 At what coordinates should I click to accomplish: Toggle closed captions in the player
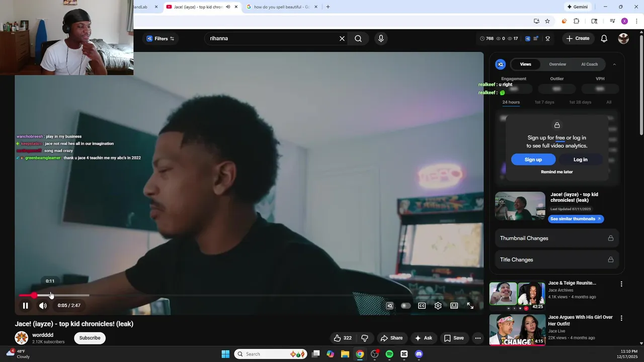422,306
